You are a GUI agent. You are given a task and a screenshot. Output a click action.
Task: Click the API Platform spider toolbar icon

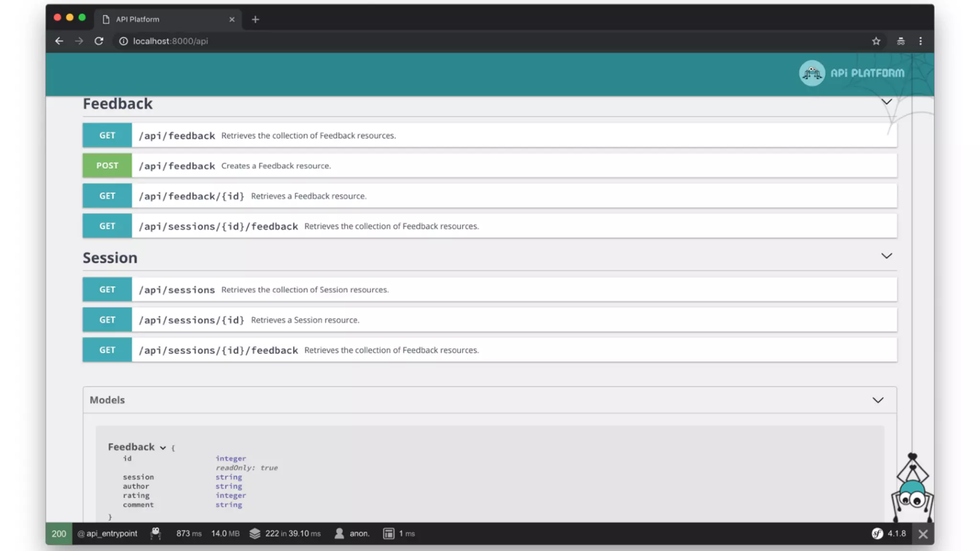tap(156, 533)
